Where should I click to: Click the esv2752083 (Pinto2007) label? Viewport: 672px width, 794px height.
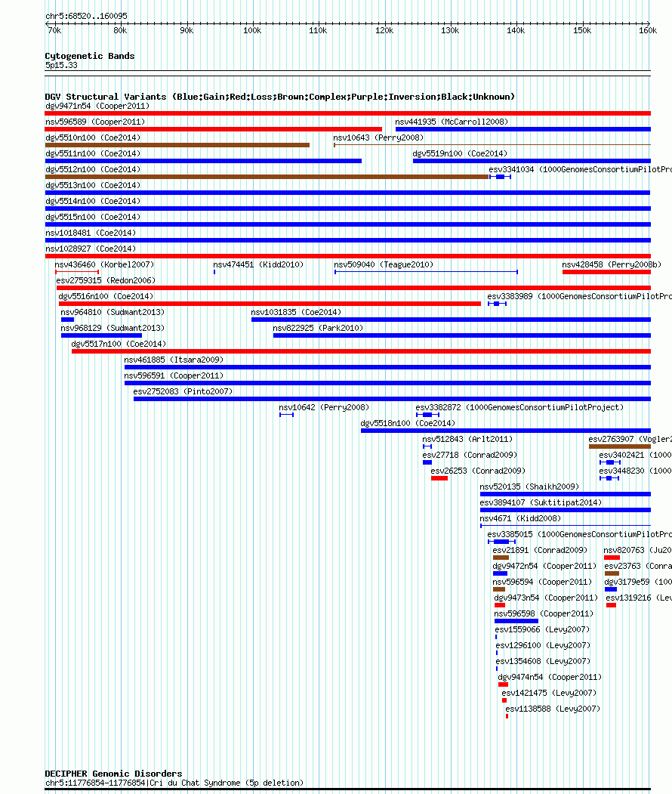(x=183, y=391)
